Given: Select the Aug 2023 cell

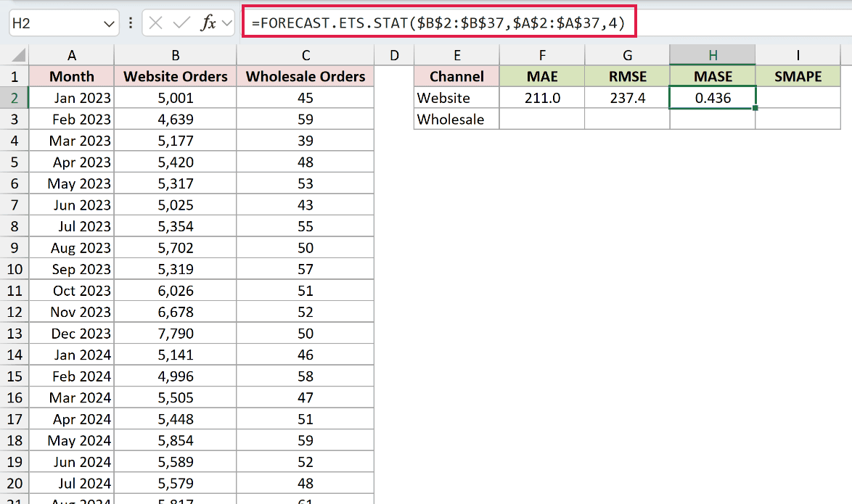Looking at the screenshot, I should pyautogui.click(x=72, y=248).
